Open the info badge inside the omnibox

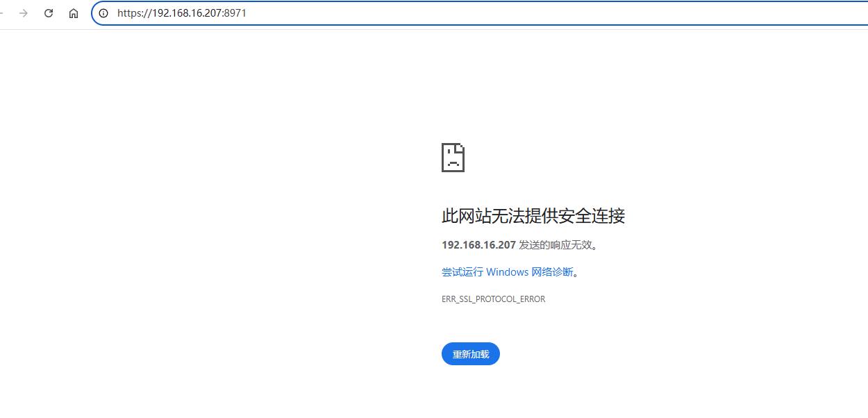coord(103,12)
